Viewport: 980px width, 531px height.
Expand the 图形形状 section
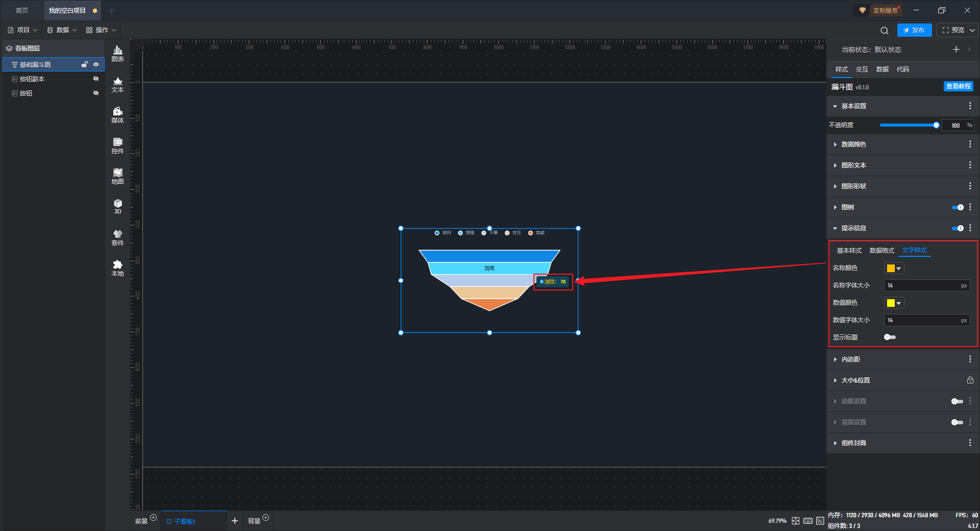tap(835, 186)
